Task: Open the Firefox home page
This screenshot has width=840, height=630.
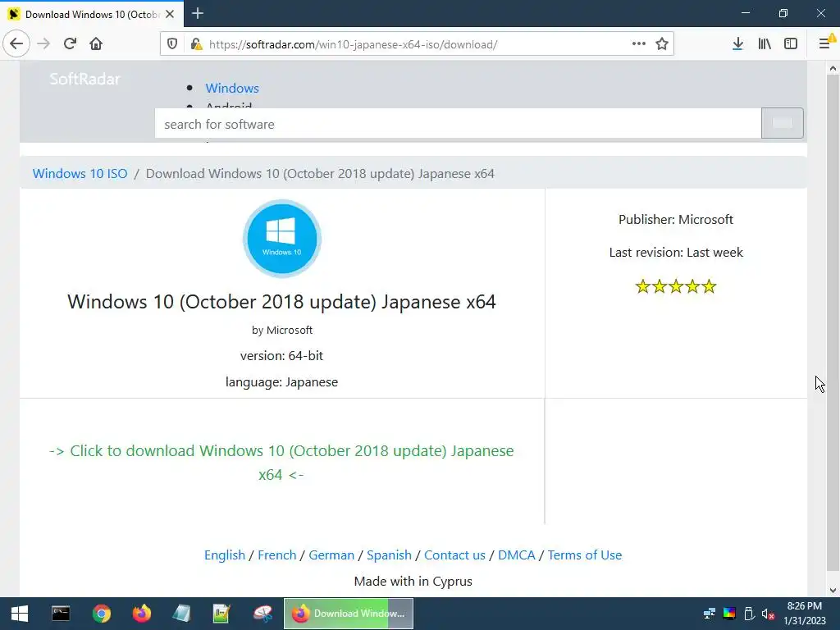Action: click(x=96, y=44)
